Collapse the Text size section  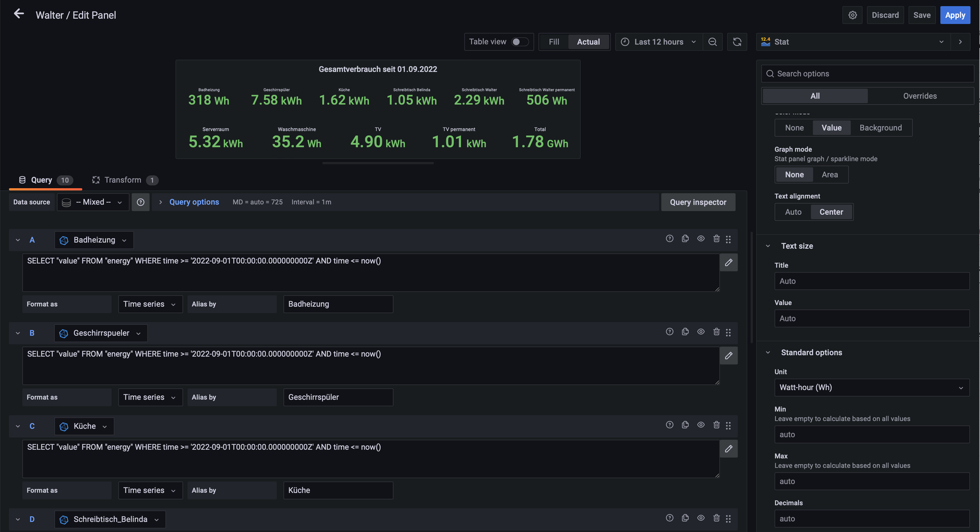768,246
